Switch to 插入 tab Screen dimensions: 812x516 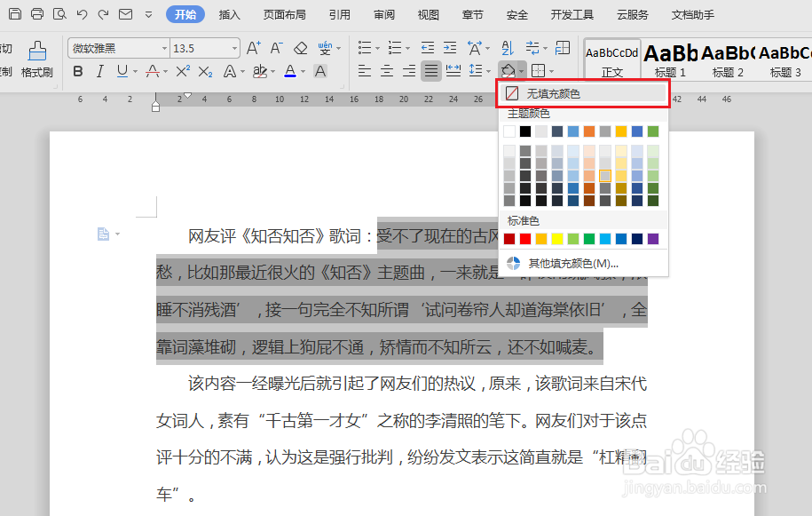tap(230, 14)
